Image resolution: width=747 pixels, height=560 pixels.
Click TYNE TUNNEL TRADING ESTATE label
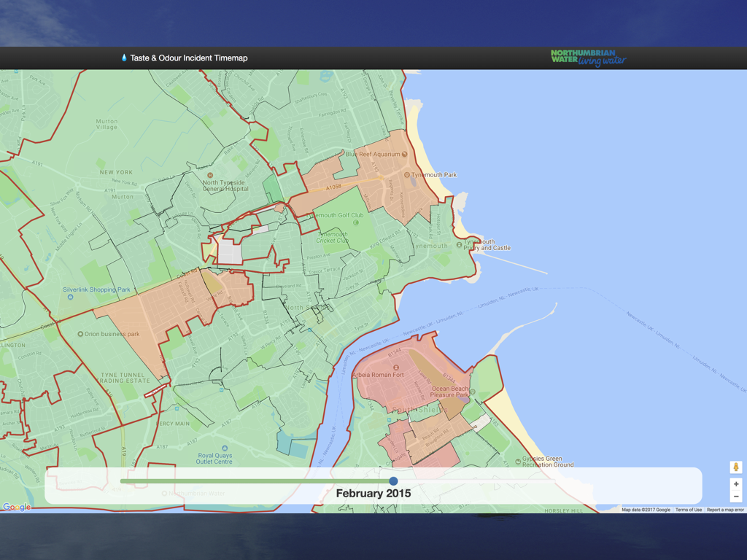pos(123,378)
